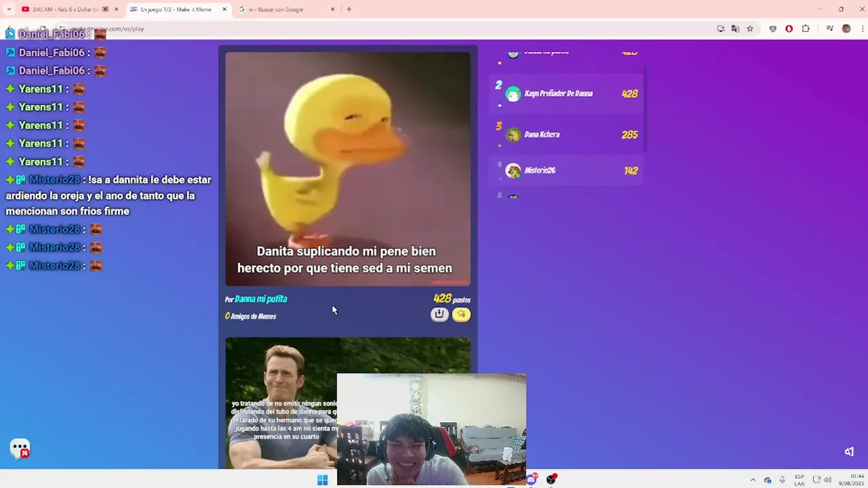The image size is (868, 488).
Task: Close the Make it Meme tab
Action: (x=224, y=9)
